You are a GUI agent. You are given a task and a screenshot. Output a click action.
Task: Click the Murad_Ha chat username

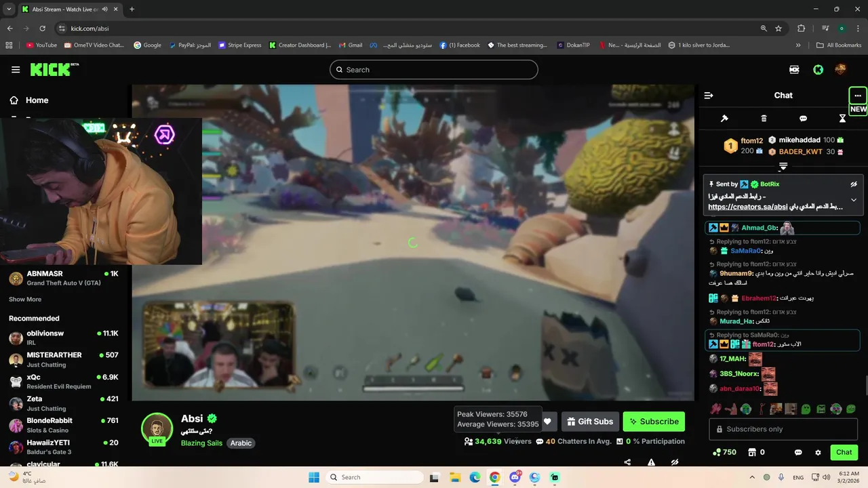736,321
